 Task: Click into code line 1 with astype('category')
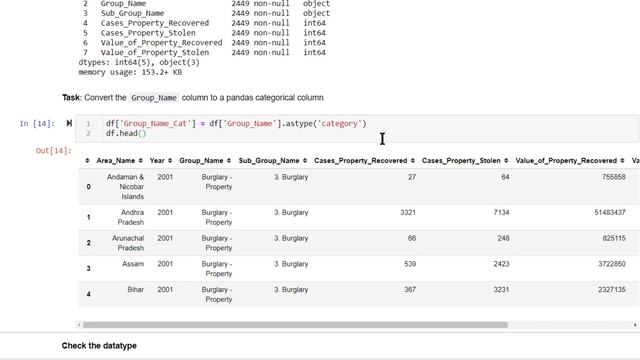[236, 124]
